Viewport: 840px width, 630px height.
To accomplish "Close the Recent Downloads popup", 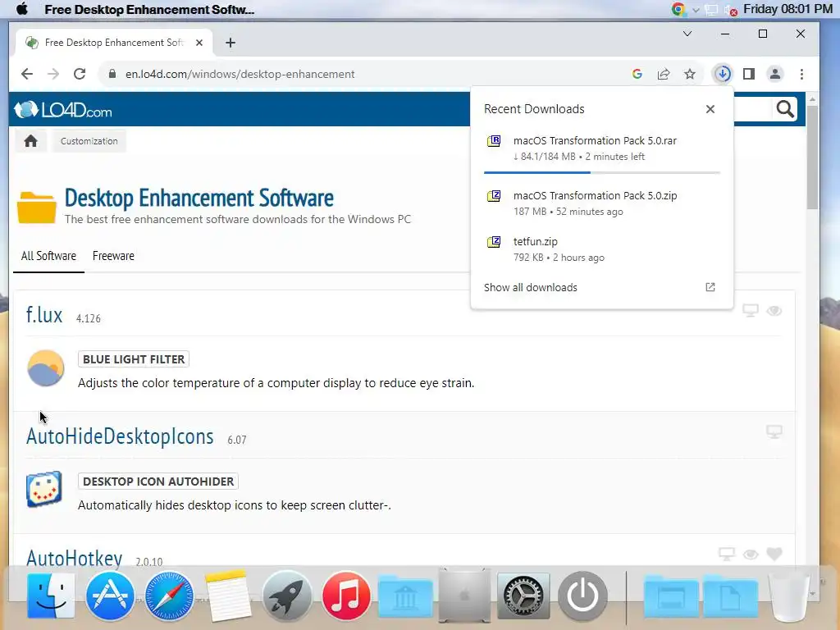I will pos(710,109).
